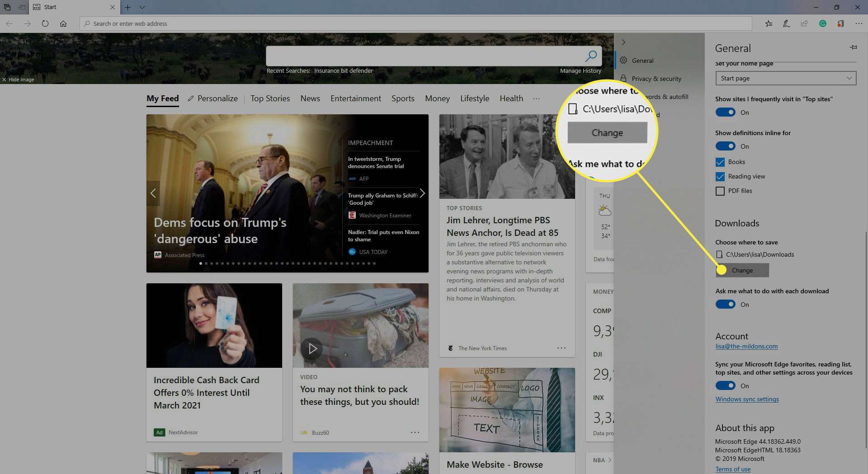Click Change download location button

pyautogui.click(x=742, y=270)
